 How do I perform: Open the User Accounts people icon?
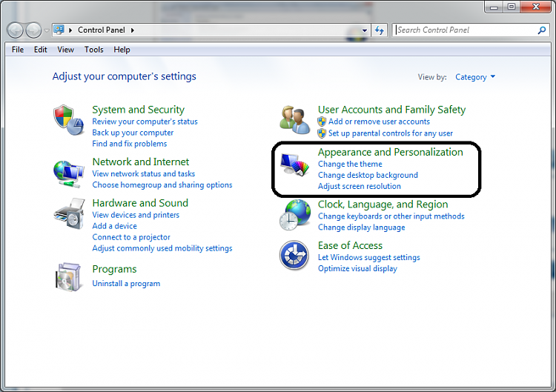coord(294,120)
